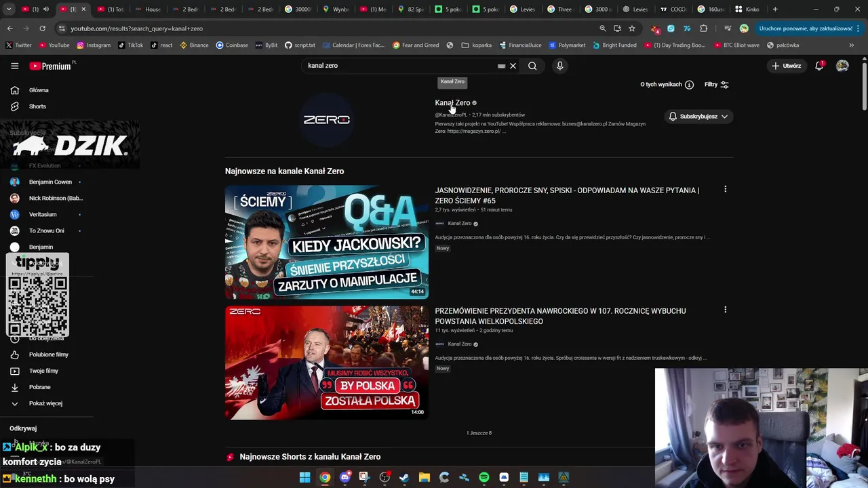Reload the page
Viewport: 868px width, 488px height.
42,28
